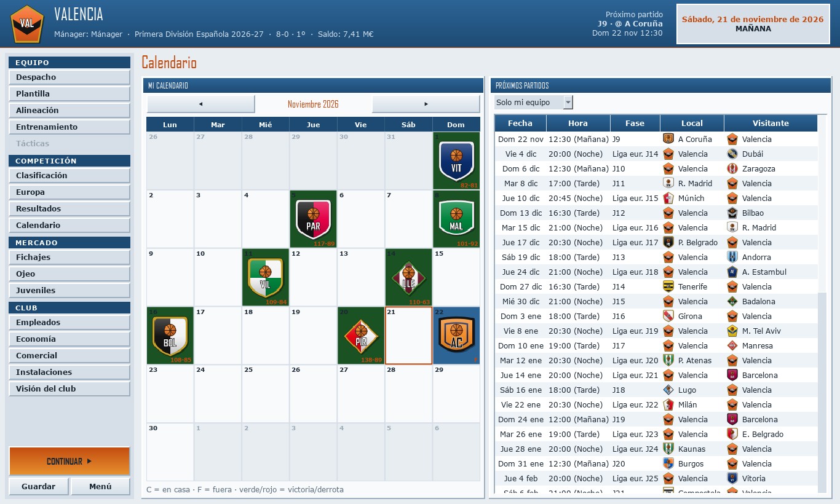Click the Múnich team crest in fixtures

[668, 198]
